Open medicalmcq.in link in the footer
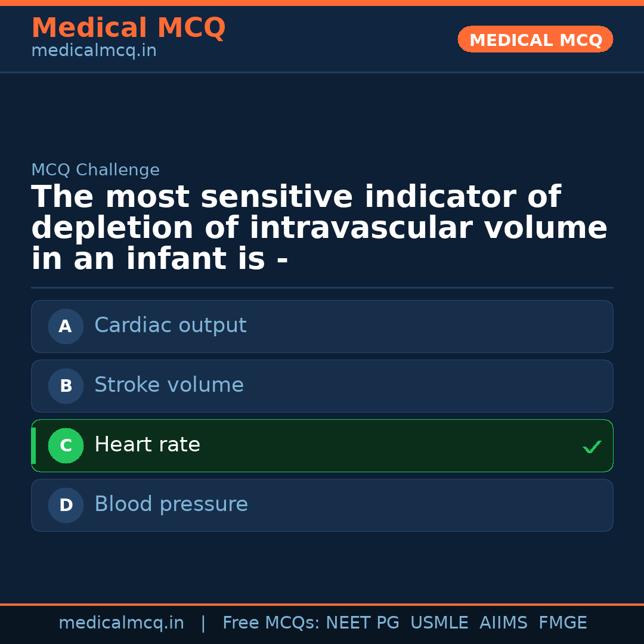 coord(121,623)
